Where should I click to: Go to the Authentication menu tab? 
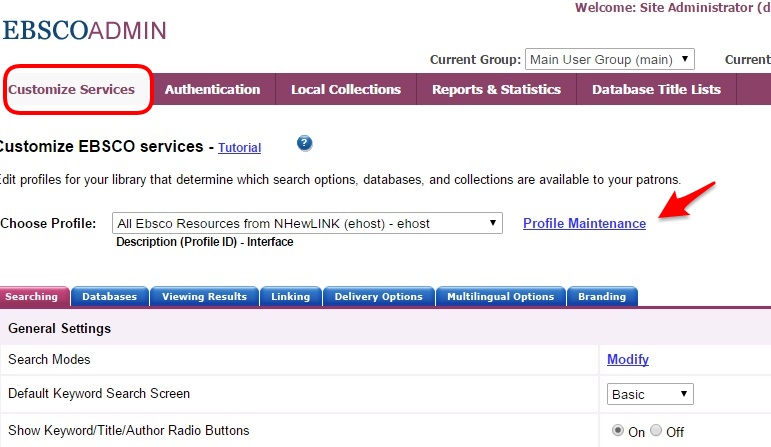click(x=212, y=89)
